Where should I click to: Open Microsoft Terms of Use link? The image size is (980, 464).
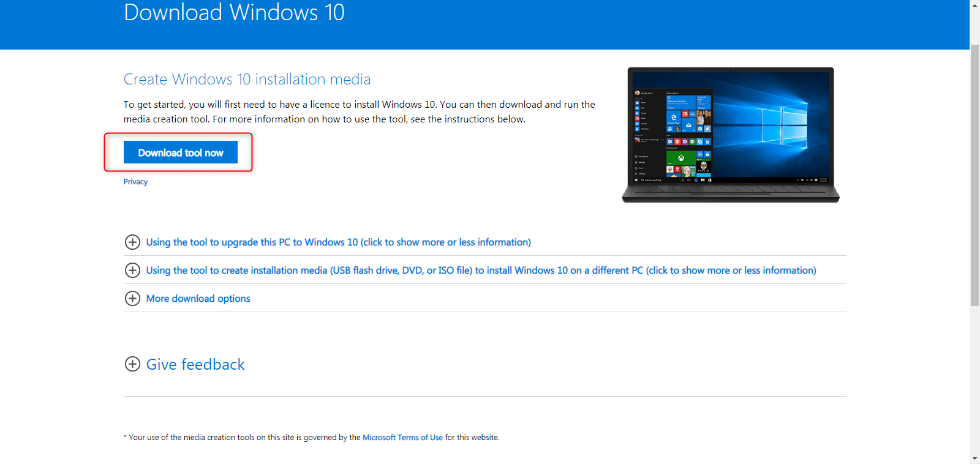tap(402, 438)
